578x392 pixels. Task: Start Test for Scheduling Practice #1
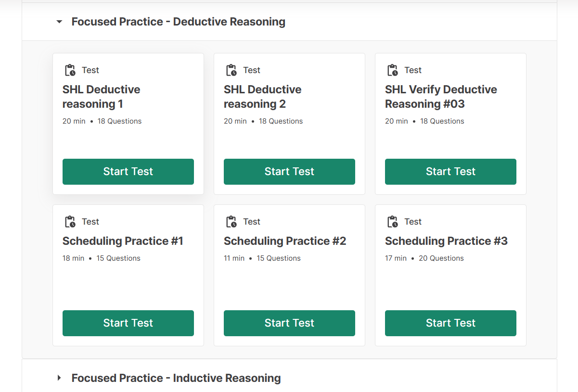[x=128, y=323]
